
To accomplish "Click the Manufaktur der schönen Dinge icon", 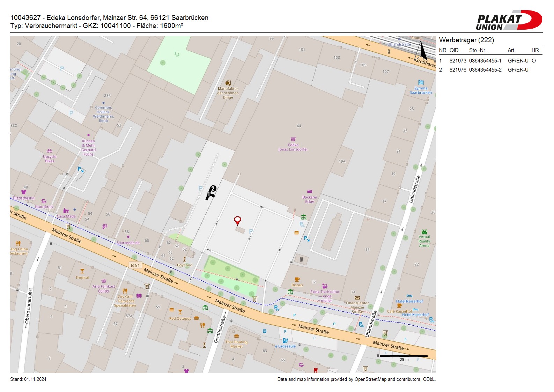I will tap(228, 83).
